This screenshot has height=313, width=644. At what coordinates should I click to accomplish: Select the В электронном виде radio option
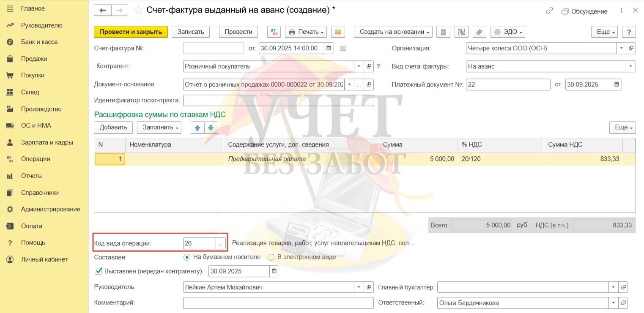coord(271,257)
